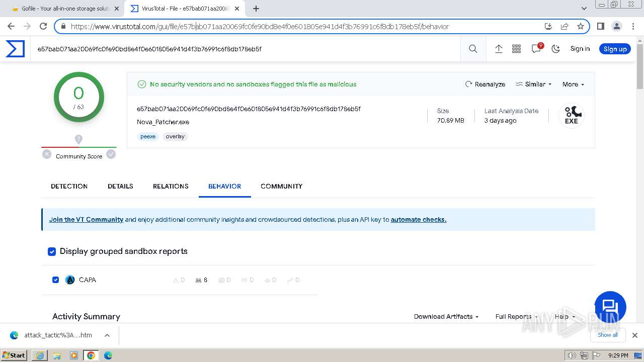Switch to the DETAILS tab
The height and width of the screenshot is (362, 644).
(x=120, y=186)
